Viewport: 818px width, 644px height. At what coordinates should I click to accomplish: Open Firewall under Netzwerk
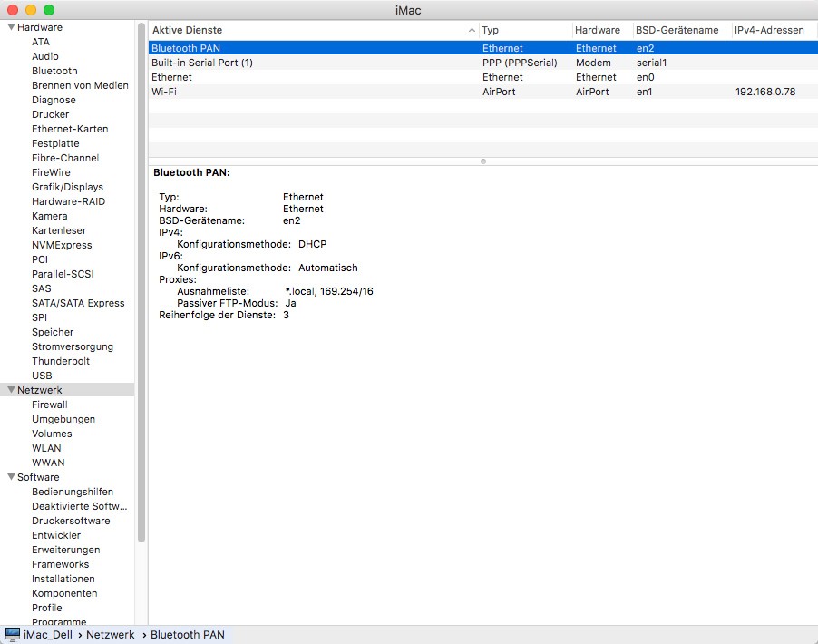[49, 405]
